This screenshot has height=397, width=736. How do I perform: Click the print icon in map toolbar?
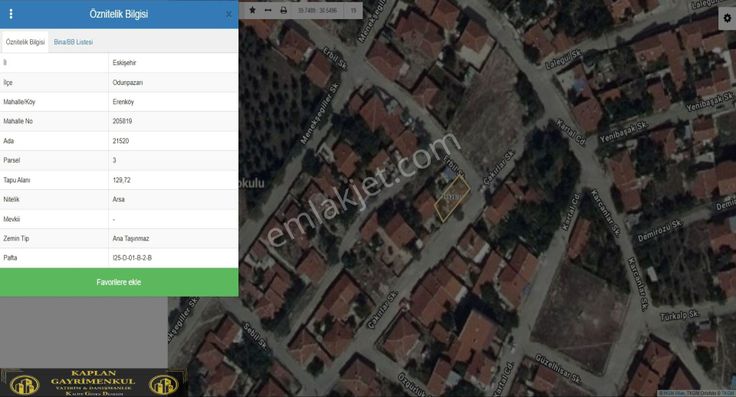[284, 10]
